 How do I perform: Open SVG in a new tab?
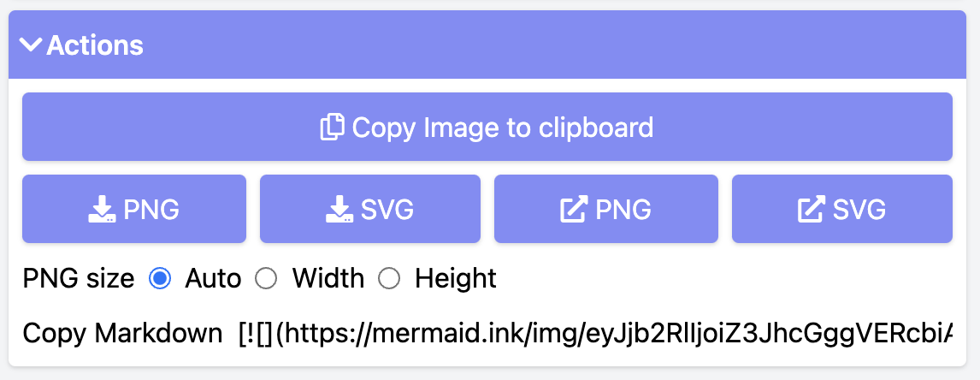841,209
